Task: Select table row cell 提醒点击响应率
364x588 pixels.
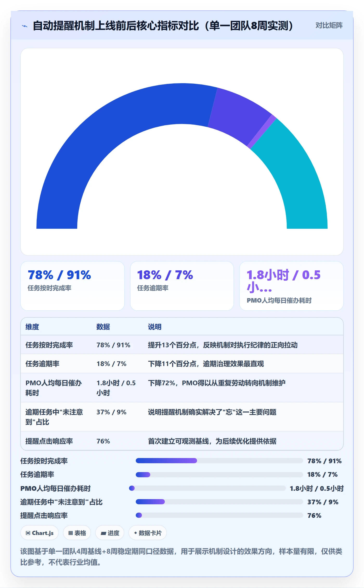Action: [x=49, y=441]
